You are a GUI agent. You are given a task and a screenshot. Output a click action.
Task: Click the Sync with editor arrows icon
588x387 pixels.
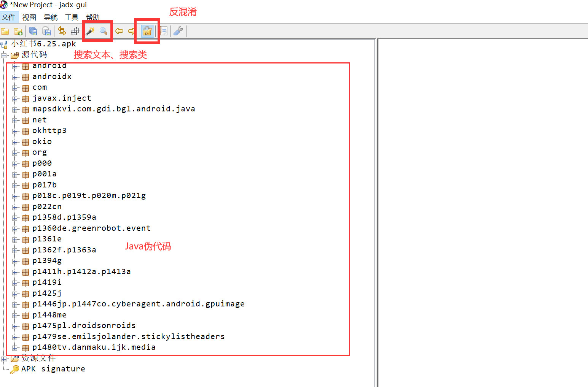(62, 31)
